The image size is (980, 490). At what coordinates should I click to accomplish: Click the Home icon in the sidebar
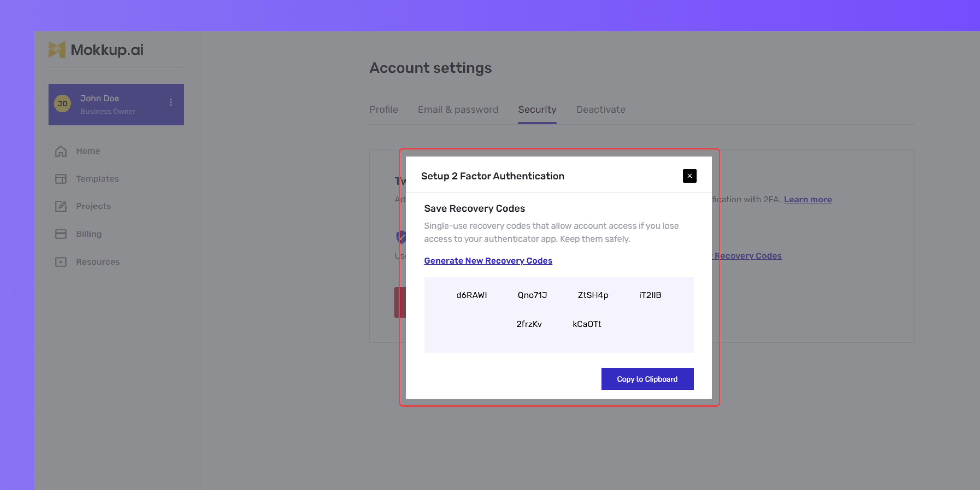coord(61,151)
